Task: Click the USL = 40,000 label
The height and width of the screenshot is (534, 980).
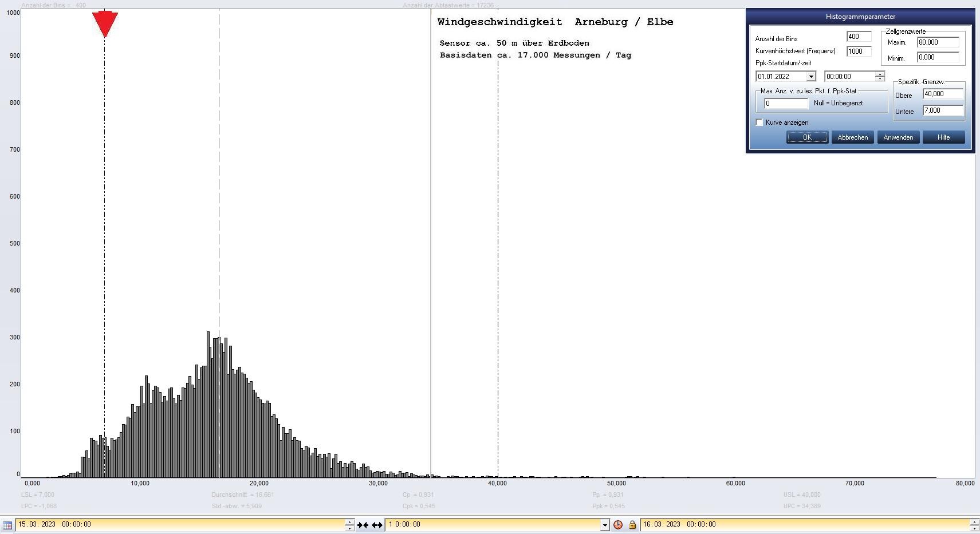Action: pos(802,495)
